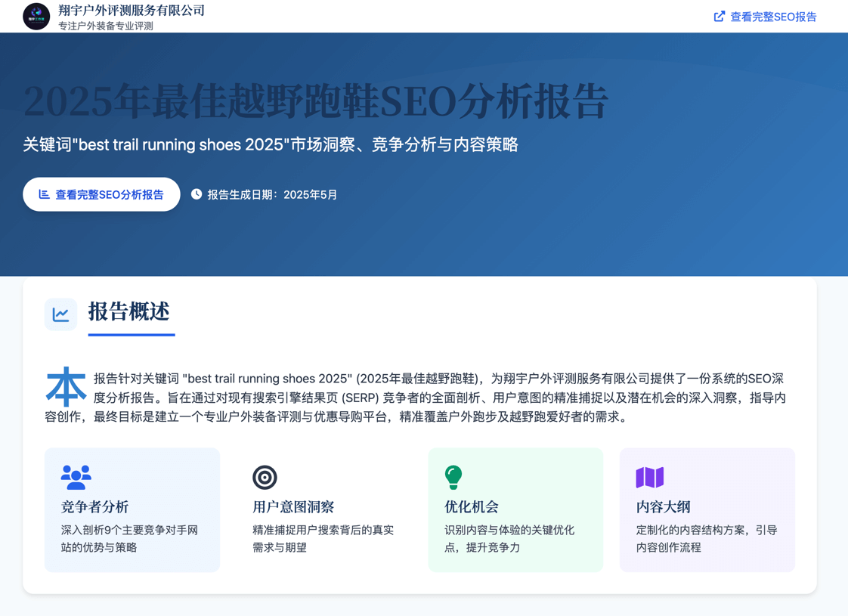Click the people icon for 竞争者分析
The height and width of the screenshot is (616, 848).
coord(76,477)
